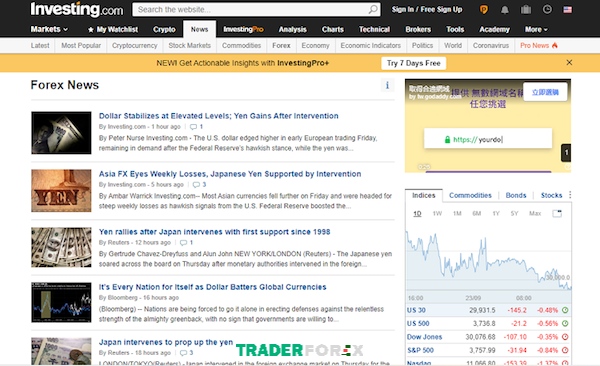Select the Economy subtab
Viewport: 600px width, 366px height.
[315, 46]
